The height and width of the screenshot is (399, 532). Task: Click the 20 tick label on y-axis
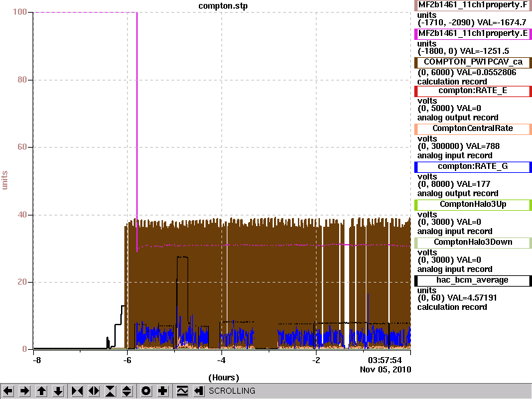[22, 282]
